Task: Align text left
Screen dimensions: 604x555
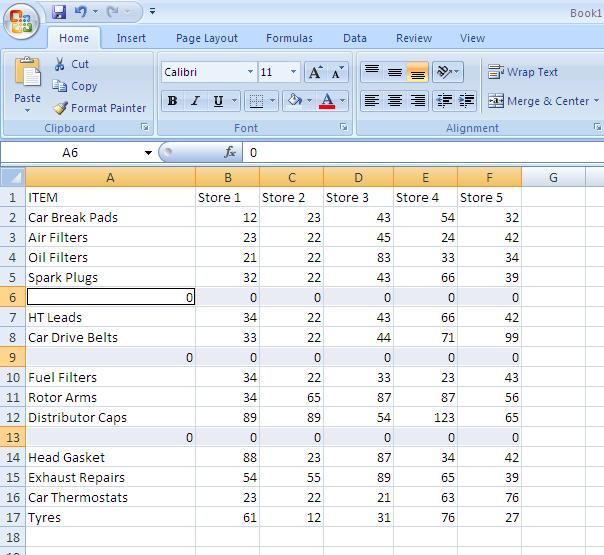Action: [372, 101]
